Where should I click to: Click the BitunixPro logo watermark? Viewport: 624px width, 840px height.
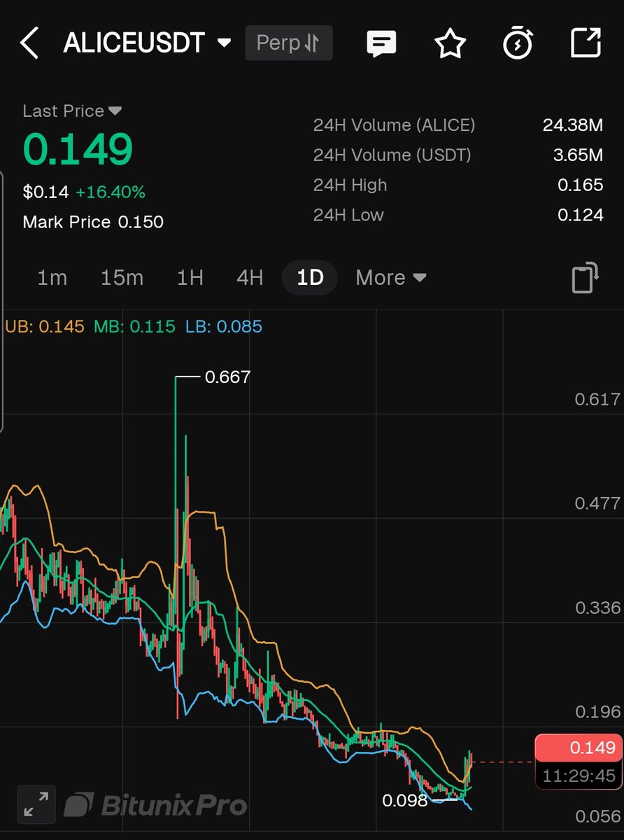[x=155, y=805]
